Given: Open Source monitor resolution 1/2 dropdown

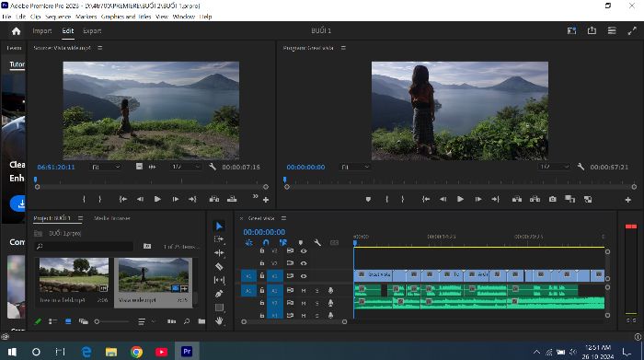Looking at the screenshot, I should point(186,167).
